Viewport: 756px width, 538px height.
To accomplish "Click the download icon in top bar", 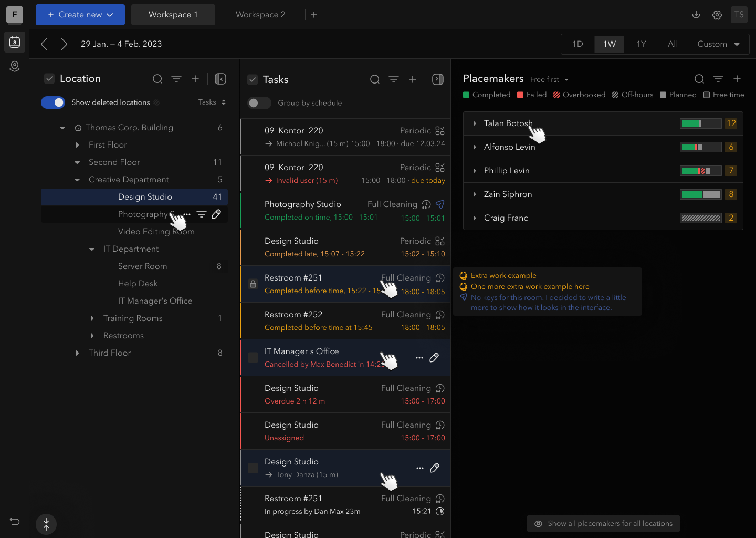I will pos(696,15).
